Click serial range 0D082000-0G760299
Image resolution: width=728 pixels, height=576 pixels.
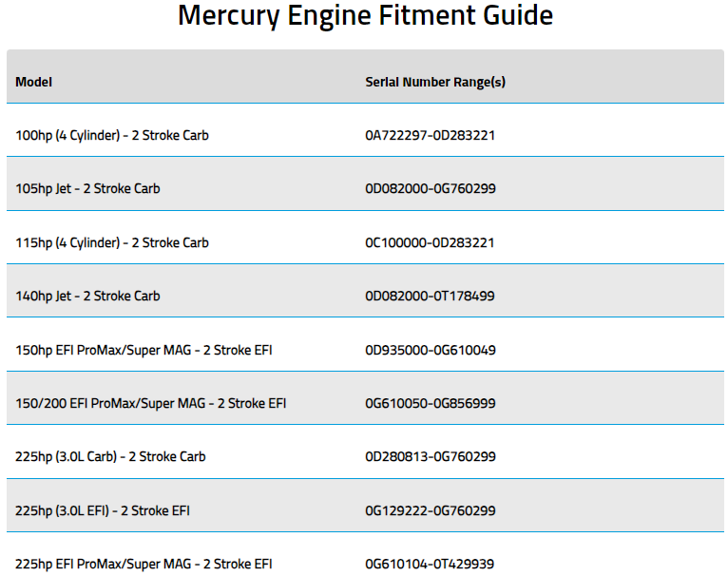[431, 188]
